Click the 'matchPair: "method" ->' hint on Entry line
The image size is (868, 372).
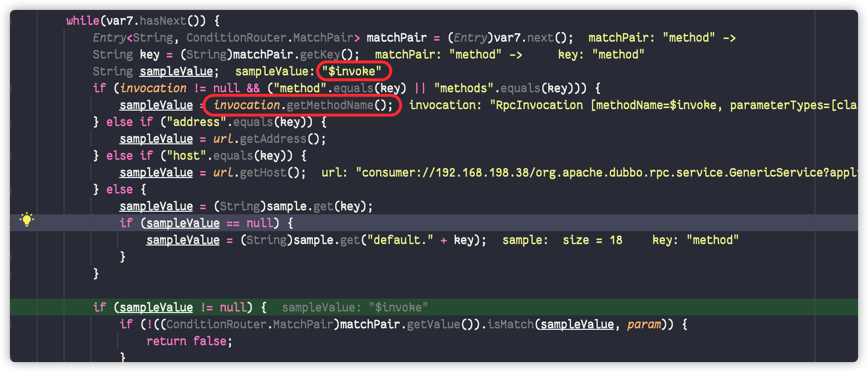661,38
